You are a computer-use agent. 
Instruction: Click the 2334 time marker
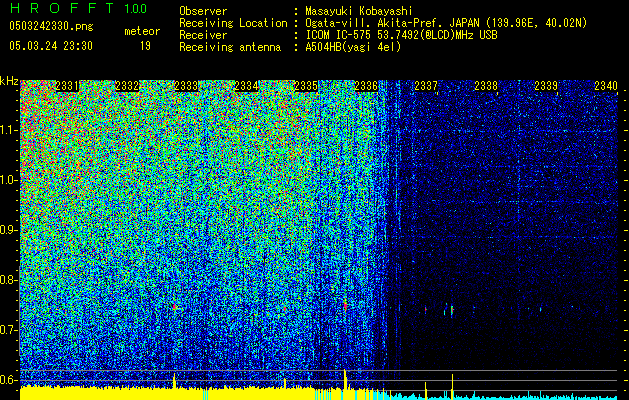246,86
